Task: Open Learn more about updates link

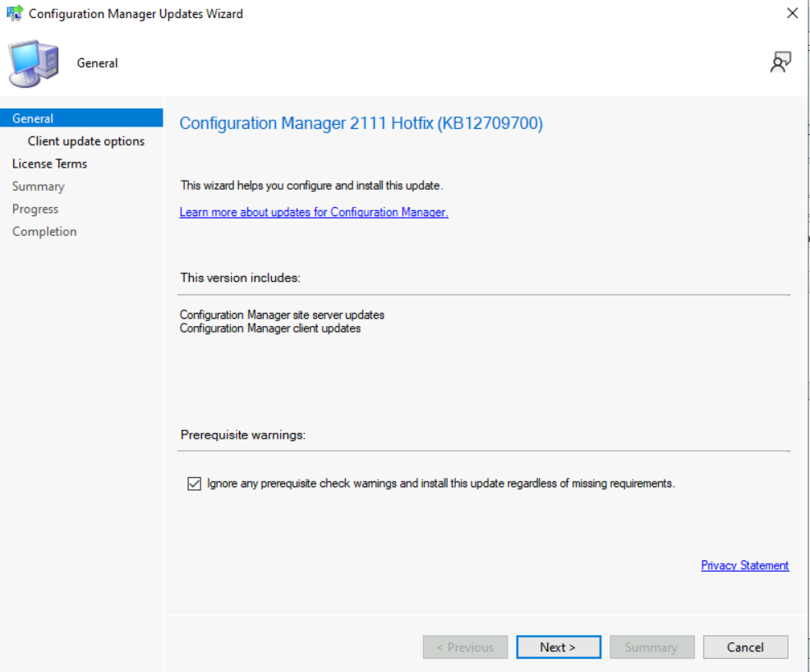Action: click(314, 212)
